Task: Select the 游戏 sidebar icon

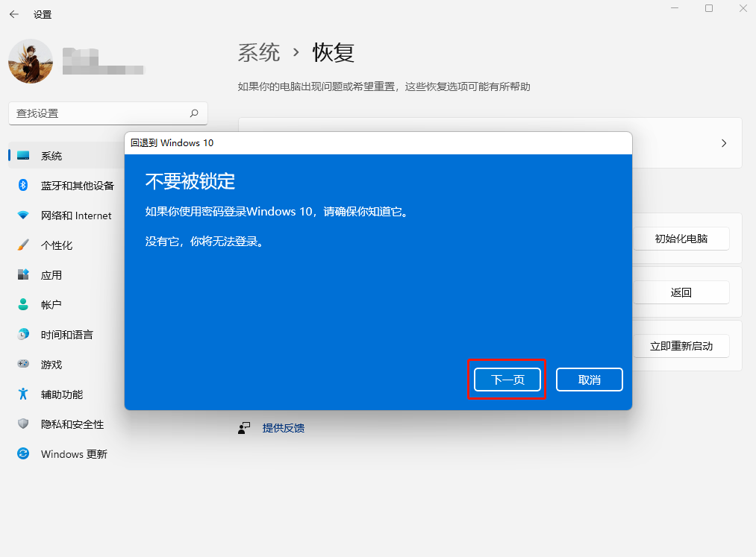Action: [52, 364]
